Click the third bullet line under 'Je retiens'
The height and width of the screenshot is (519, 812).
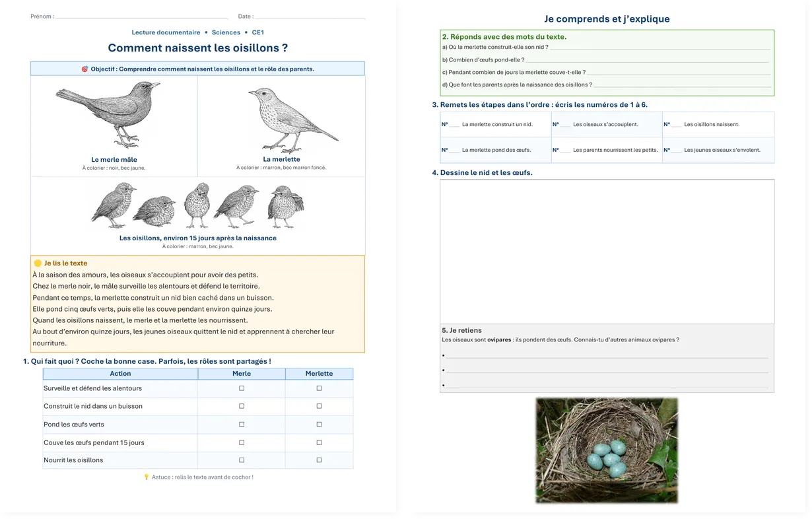tap(607, 386)
